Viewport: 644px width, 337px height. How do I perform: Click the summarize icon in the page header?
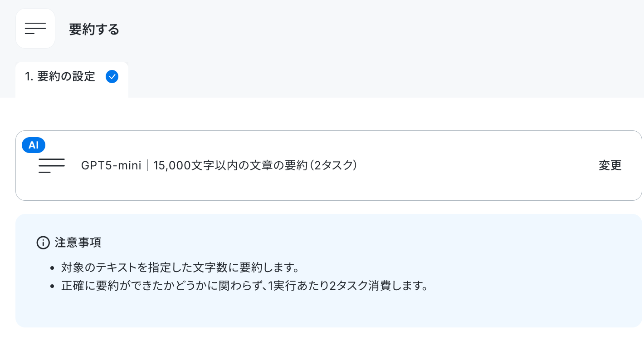[x=35, y=29]
